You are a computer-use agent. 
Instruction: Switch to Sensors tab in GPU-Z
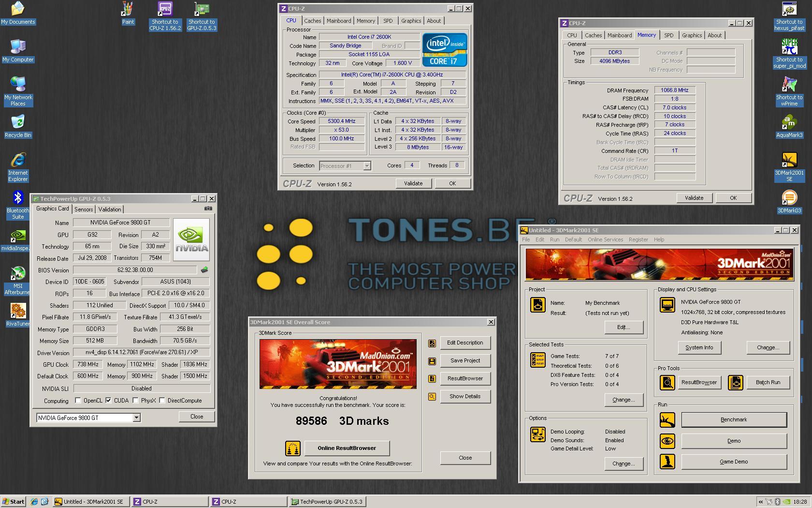pos(83,209)
